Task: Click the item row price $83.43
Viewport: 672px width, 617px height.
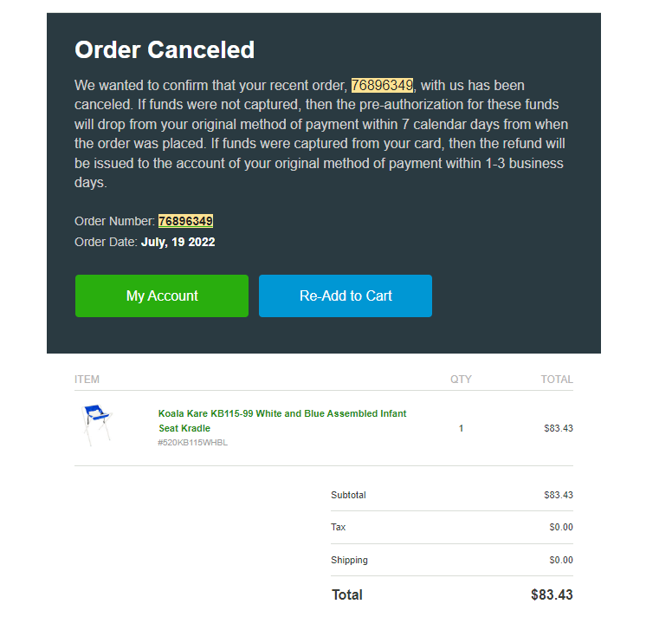Action: [559, 428]
